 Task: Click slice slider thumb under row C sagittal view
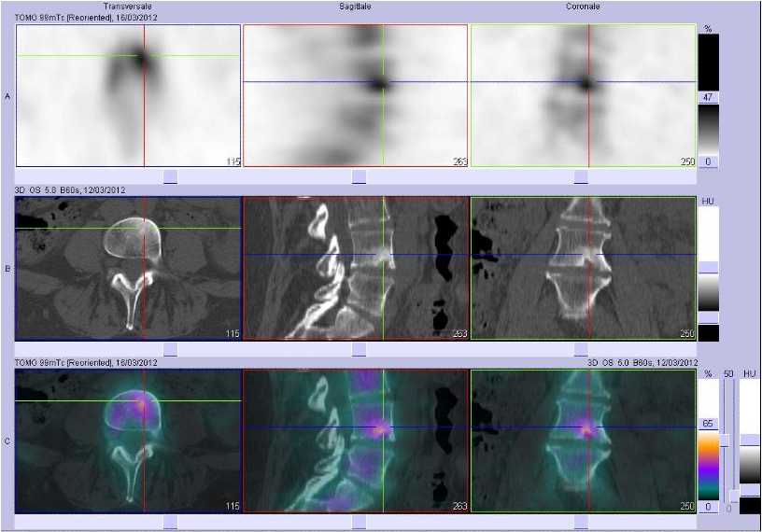click(x=359, y=523)
